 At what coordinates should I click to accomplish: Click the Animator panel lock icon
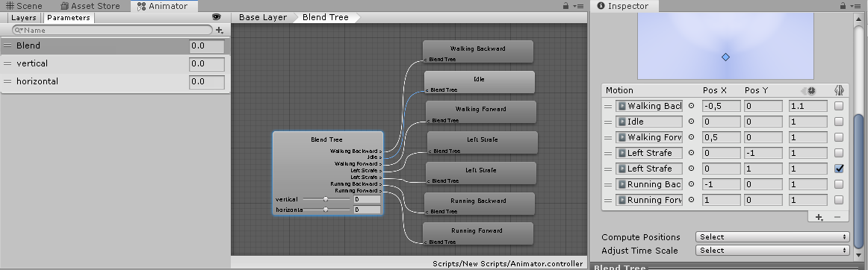565,6
